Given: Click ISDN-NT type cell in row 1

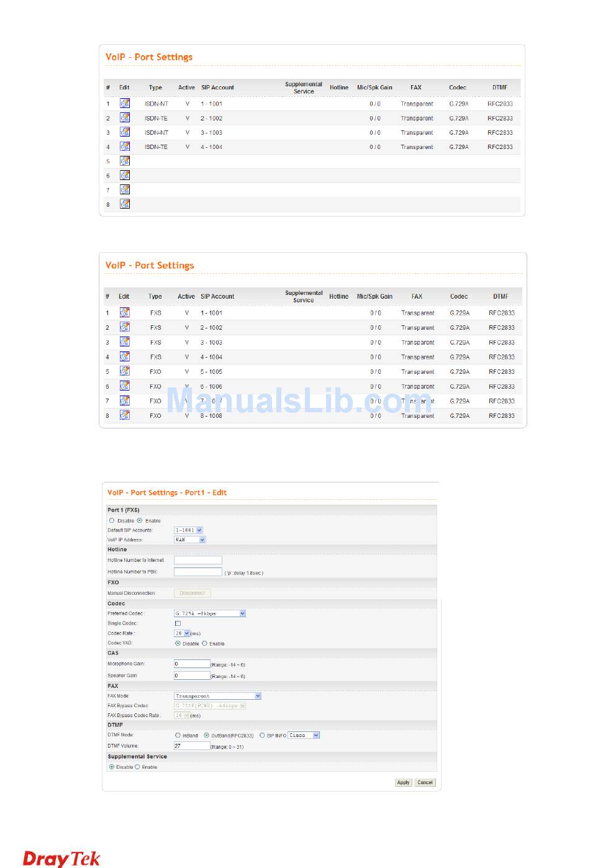Looking at the screenshot, I should click(x=157, y=104).
